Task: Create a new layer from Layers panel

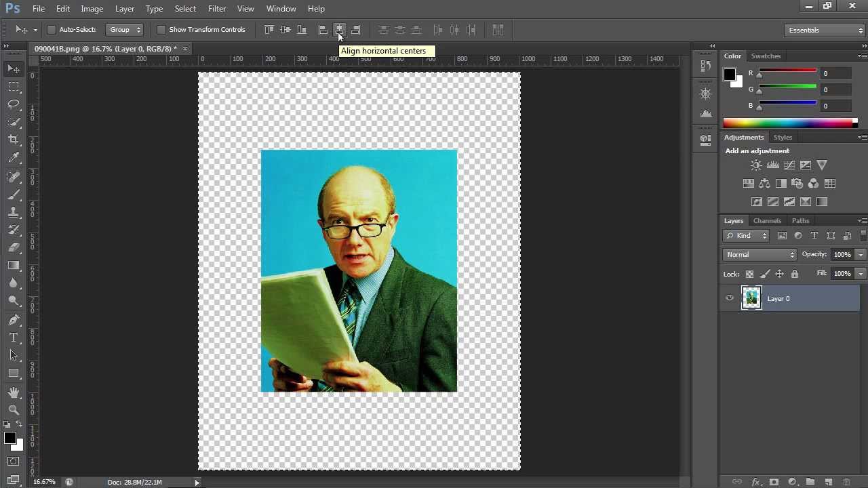Action: (828, 482)
